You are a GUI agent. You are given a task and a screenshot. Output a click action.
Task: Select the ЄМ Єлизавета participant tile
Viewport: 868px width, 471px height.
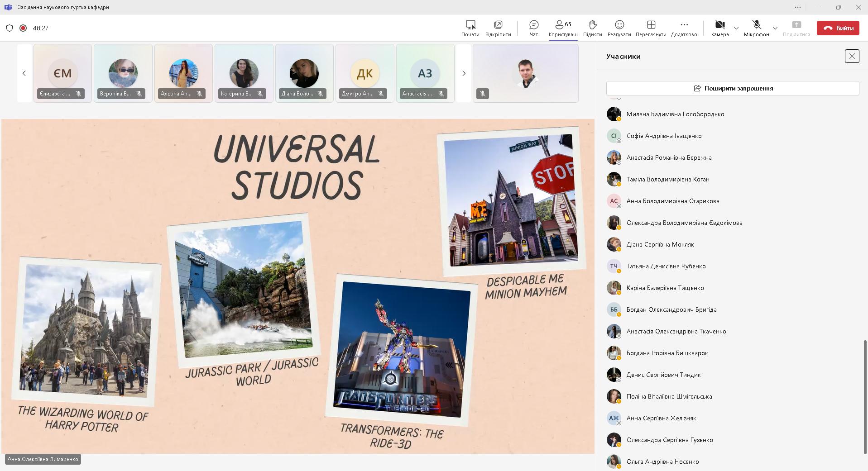[x=62, y=73]
